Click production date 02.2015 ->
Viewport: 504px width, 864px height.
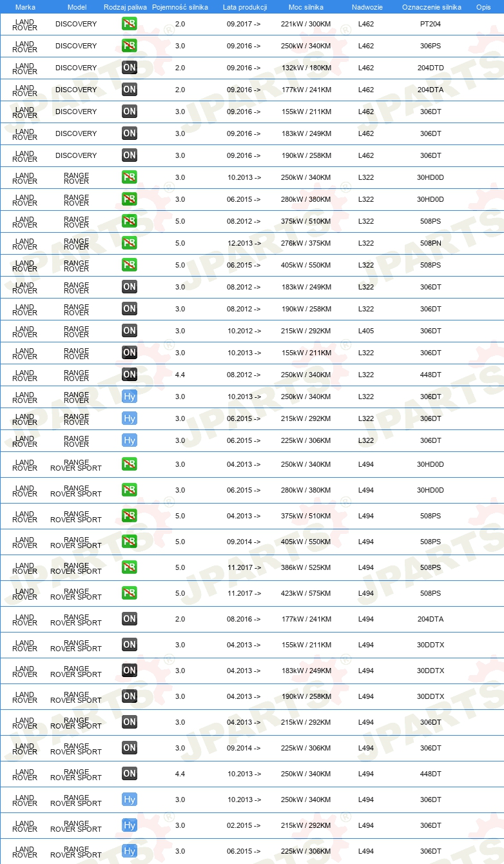(244, 825)
